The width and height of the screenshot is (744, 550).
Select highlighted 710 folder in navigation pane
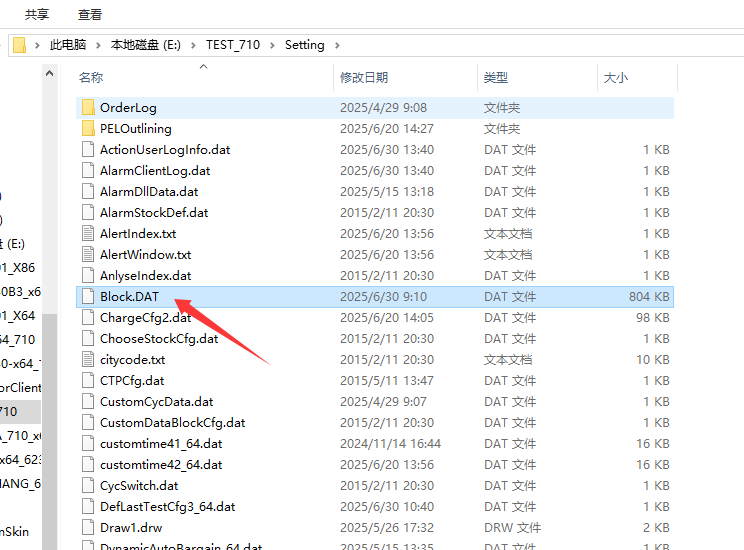click(x=20, y=411)
